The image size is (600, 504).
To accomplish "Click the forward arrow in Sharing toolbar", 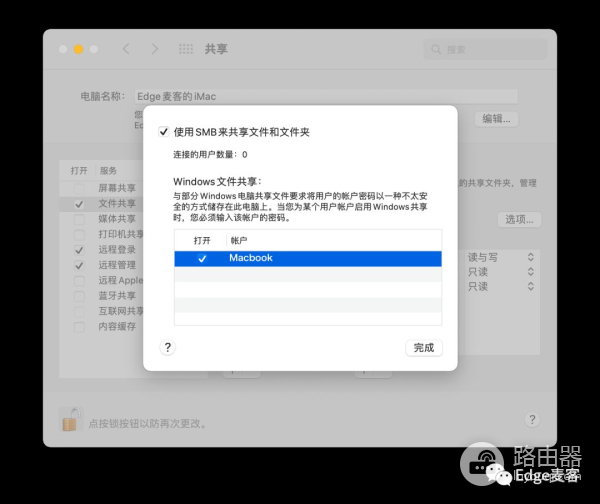I will pyautogui.click(x=155, y=49).
